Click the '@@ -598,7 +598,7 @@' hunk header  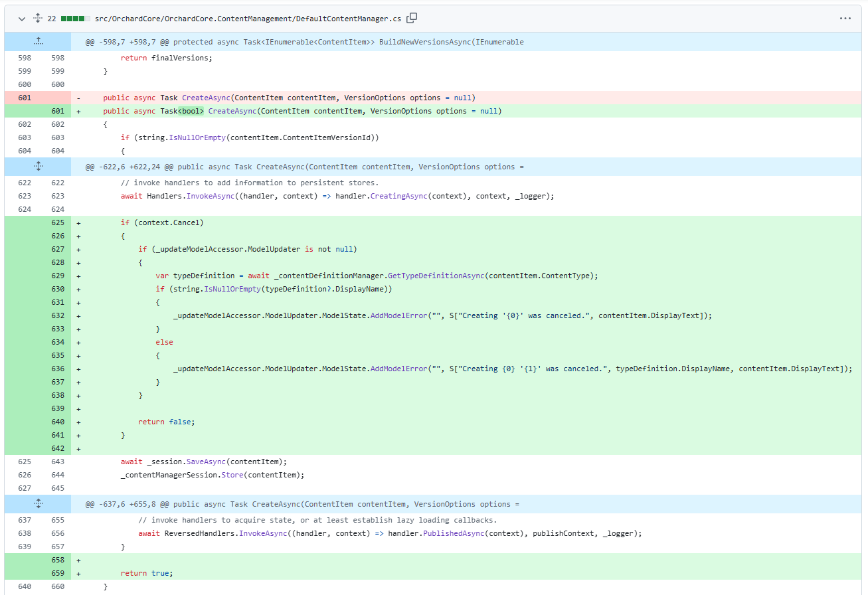[304, 42]
